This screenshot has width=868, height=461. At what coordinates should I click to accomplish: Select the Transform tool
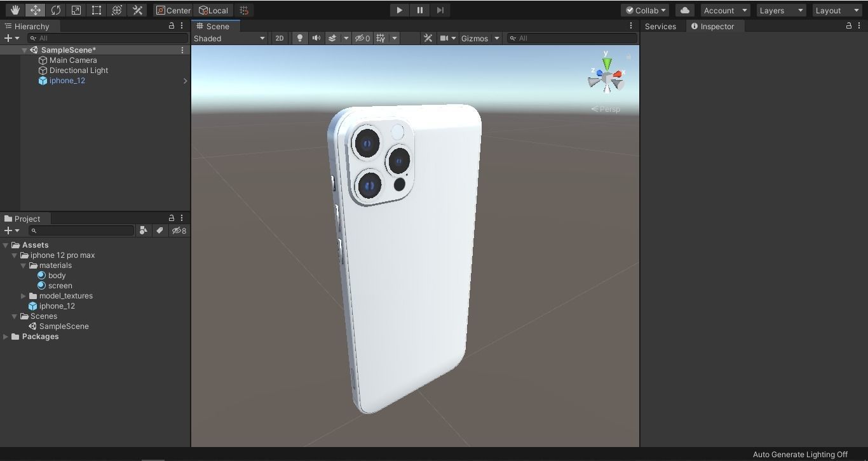(x=117, y=10)
